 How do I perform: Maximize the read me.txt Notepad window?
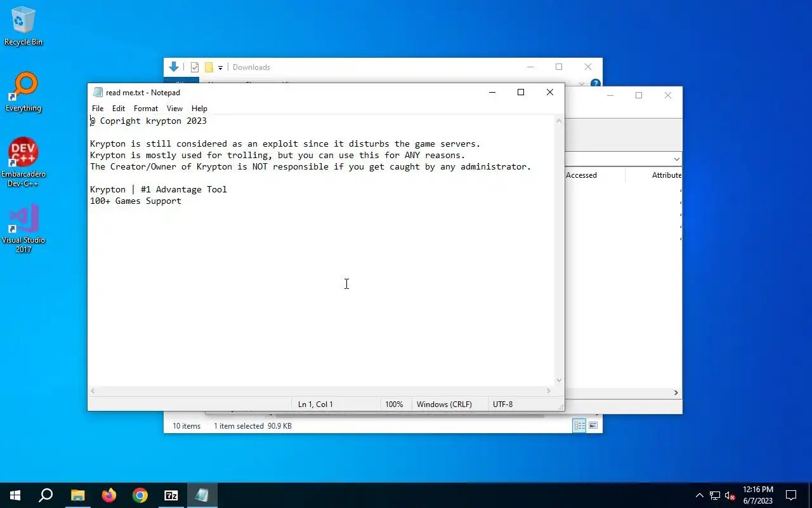(521, 92)
